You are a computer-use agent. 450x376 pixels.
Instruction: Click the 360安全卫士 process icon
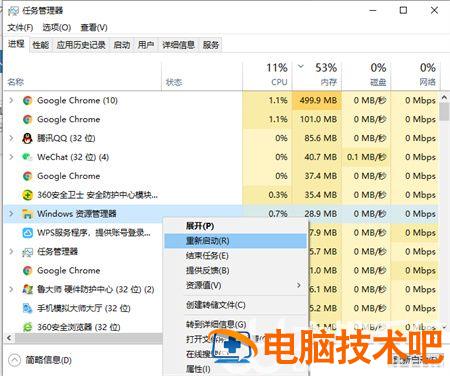pyautogui.click(x=27, y=195)
